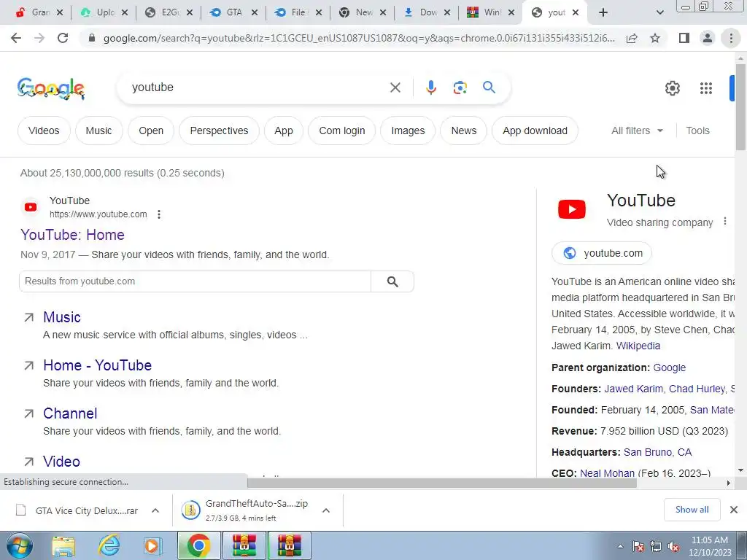The height and width of the screenshot is (560, 747).
Task: Open the Home - YouTube sitelink
Action: click(x=98, y=365)
